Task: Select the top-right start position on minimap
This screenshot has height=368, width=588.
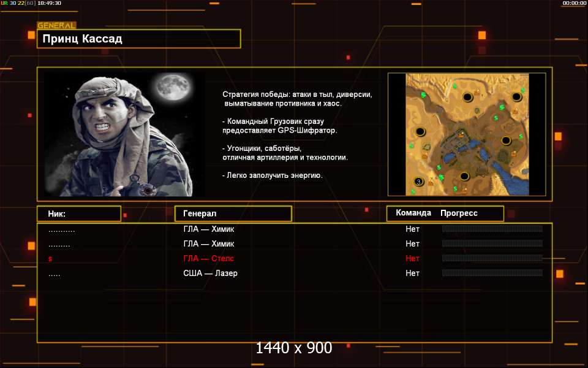Action: pyautogui.click(x=516, y=97)
